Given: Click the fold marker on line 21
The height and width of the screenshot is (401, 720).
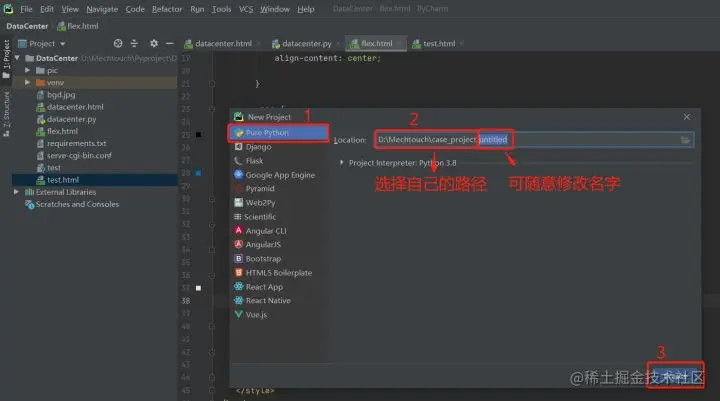Looking at the screenshot, I should click(x=212, y=84).
